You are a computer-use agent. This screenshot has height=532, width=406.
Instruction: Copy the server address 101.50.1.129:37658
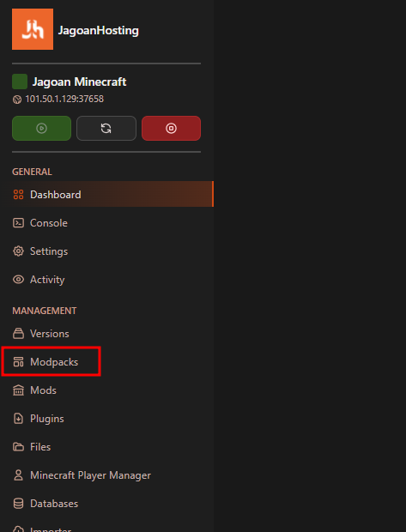coord(64,99)
